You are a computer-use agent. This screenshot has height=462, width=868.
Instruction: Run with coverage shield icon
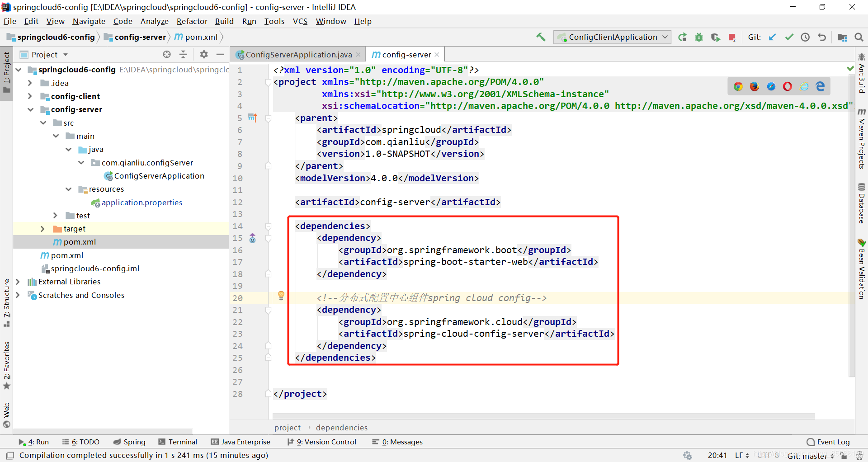click(x=715, y=37)
